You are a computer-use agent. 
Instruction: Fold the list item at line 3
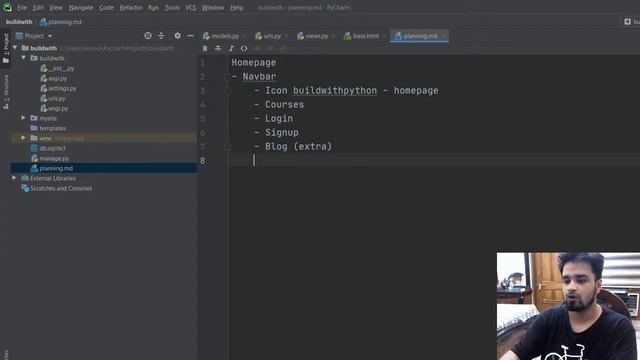click(228, 91)
